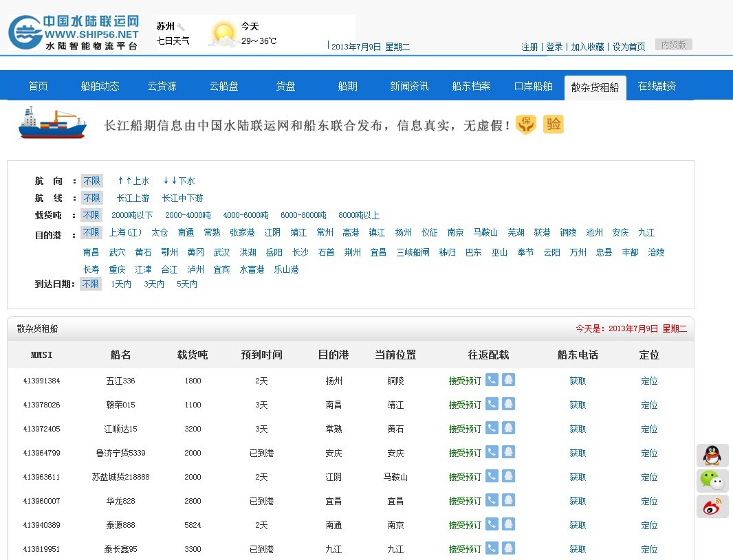This screenshot has width=733, height=560.
Task: Click the 中国水陆联运网 site logo
Action: (x=74, y=32)
